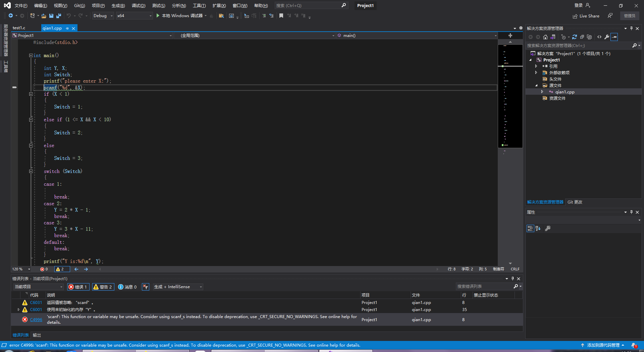
Task: Open the main() member dropdown
Action: (x=417, y=36)
